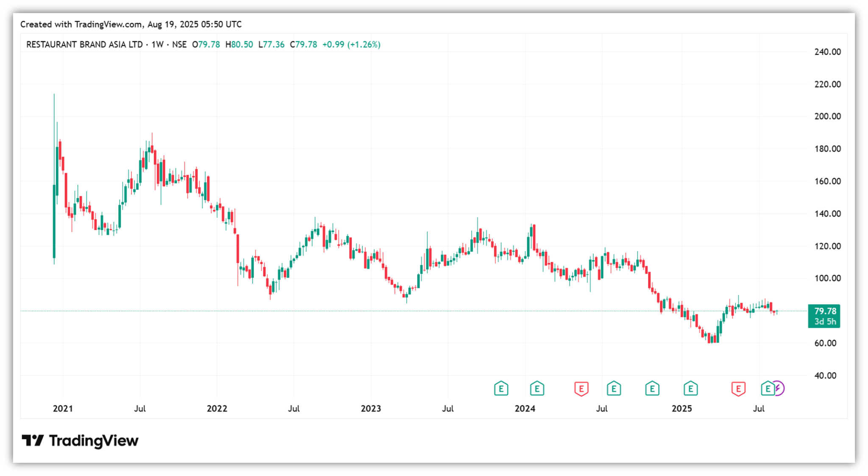Image resolution: width=868 pixels, height=476 pixels.
Task: Click the NSE exchange label in legend
Action: coord(179,45)
